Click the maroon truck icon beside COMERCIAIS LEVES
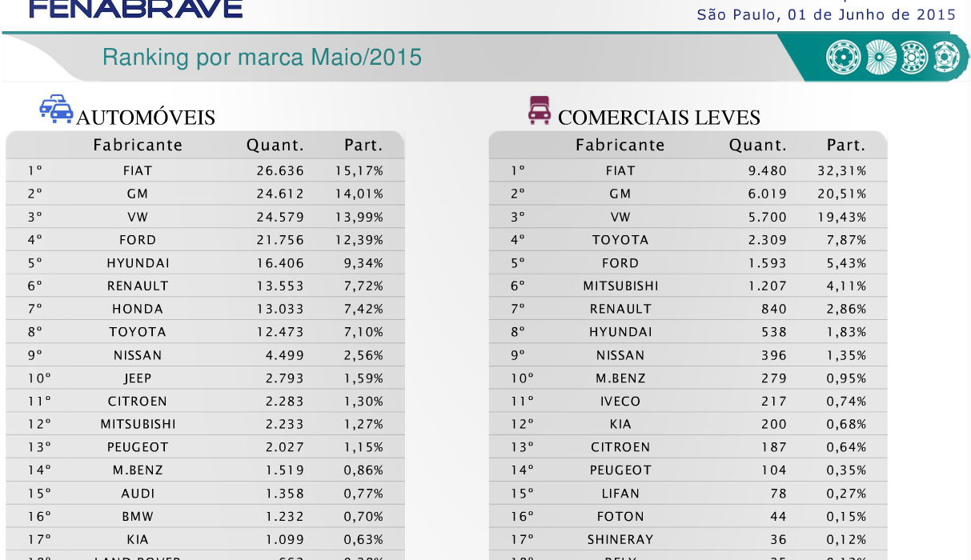The width and height of the screenshot is (971, 560). [x=540, y=110]
